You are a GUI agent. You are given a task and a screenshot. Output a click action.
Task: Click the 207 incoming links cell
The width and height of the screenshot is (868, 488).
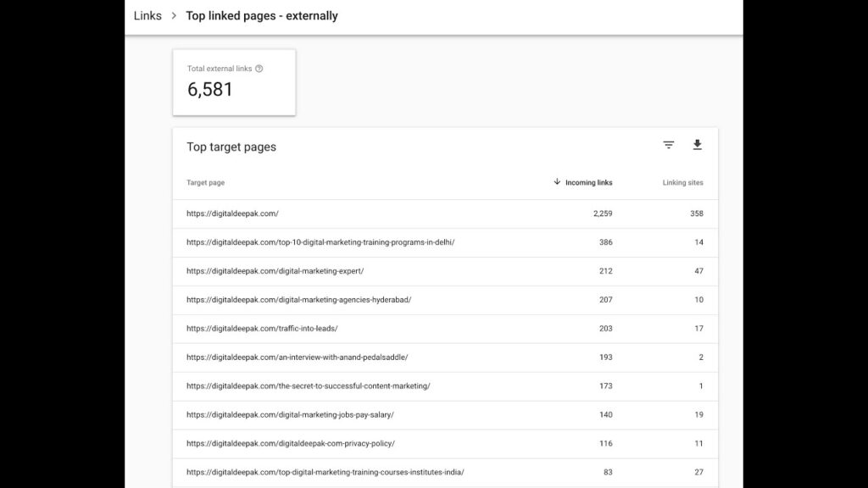coord(605,300)
